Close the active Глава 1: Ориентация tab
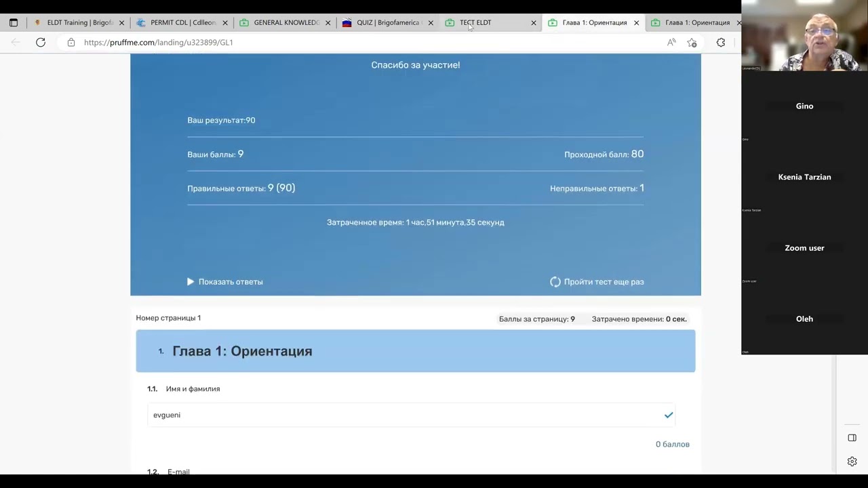Image resolution: width=868 pixels, height=488 pixels. coord(636,22)
